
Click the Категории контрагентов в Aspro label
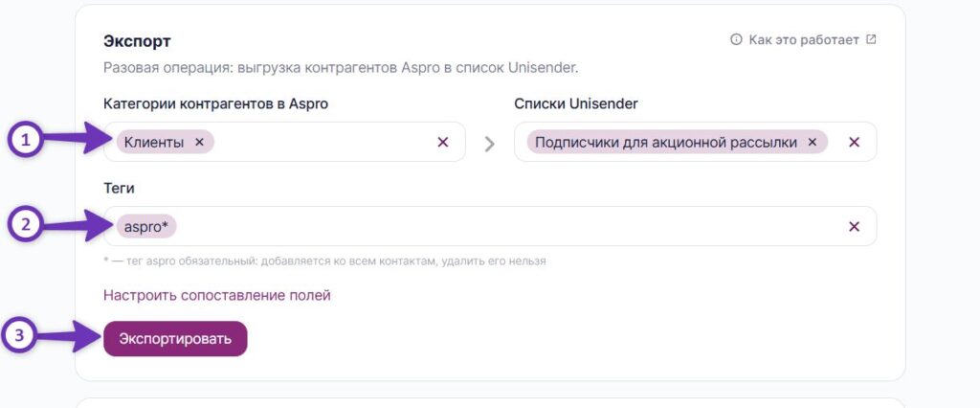pos(215,103)
